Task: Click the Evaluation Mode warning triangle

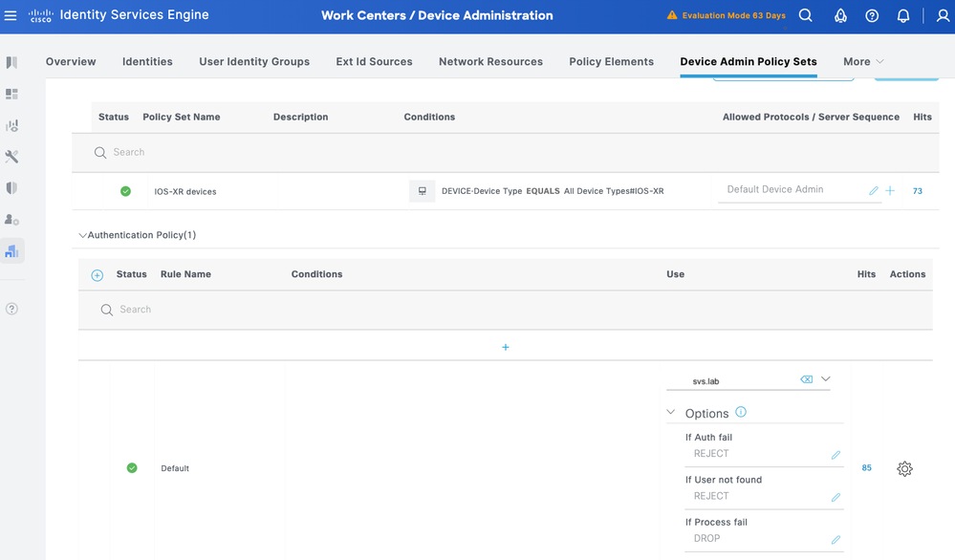Action: tap(672, 15)
